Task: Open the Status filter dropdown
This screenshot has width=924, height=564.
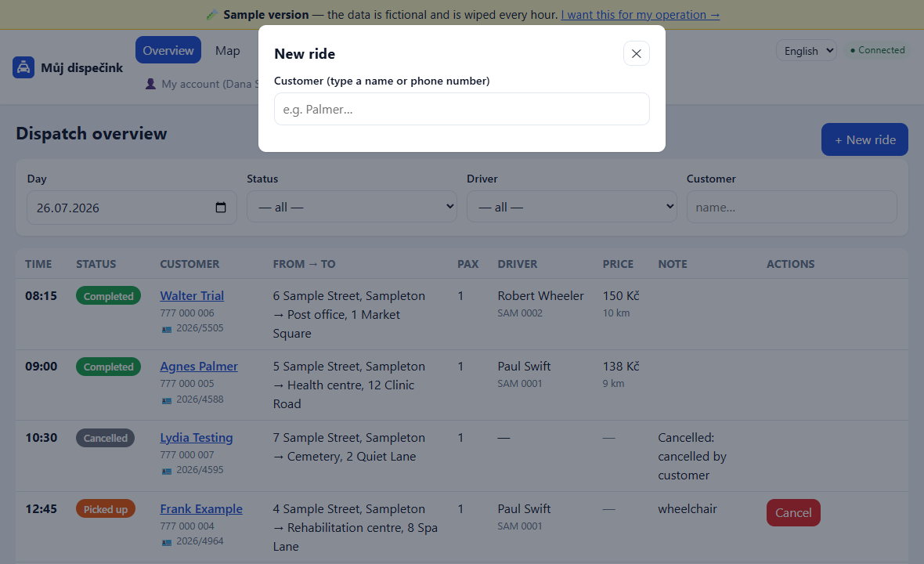Action: pos(352,207)
